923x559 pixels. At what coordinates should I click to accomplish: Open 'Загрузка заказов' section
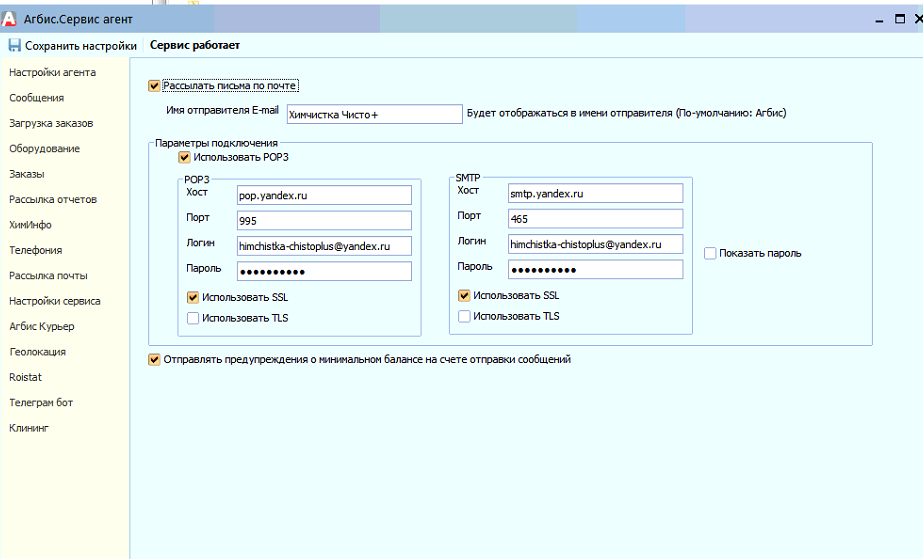(x=51, y=123)
